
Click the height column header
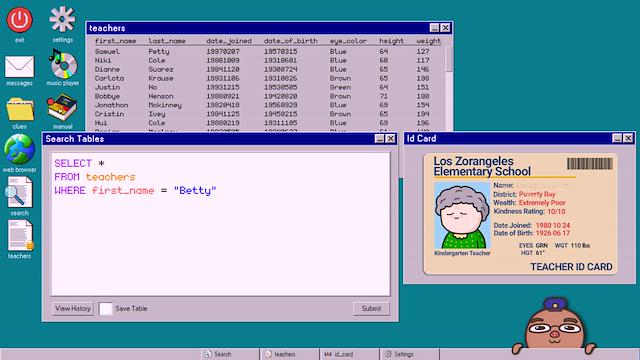[x=391, y=41]
